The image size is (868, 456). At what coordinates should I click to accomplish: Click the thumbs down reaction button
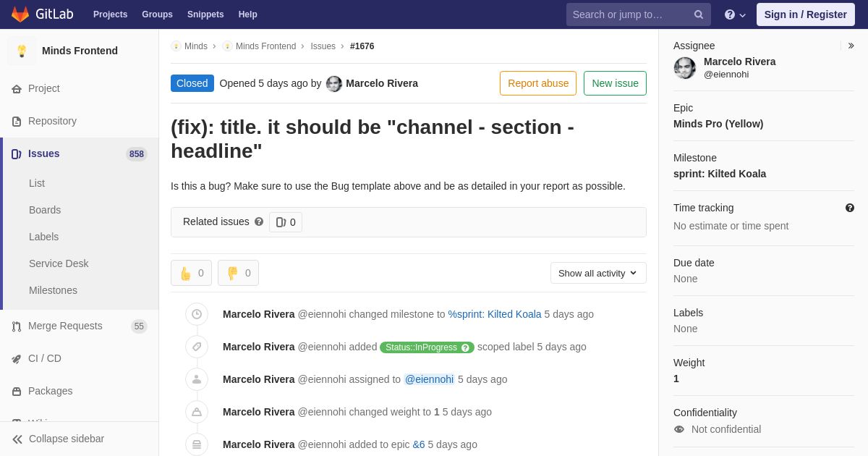238,273
